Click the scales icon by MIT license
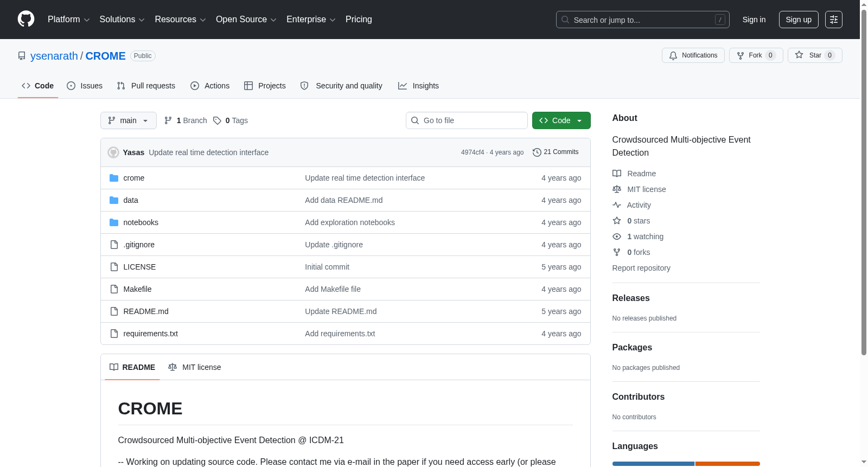Screen dimensions: 868x467 tap(617, 189)
